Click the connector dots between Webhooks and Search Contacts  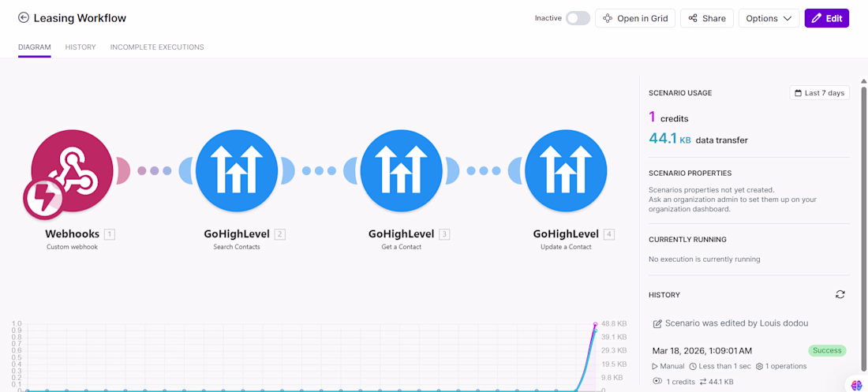[155, 170]
